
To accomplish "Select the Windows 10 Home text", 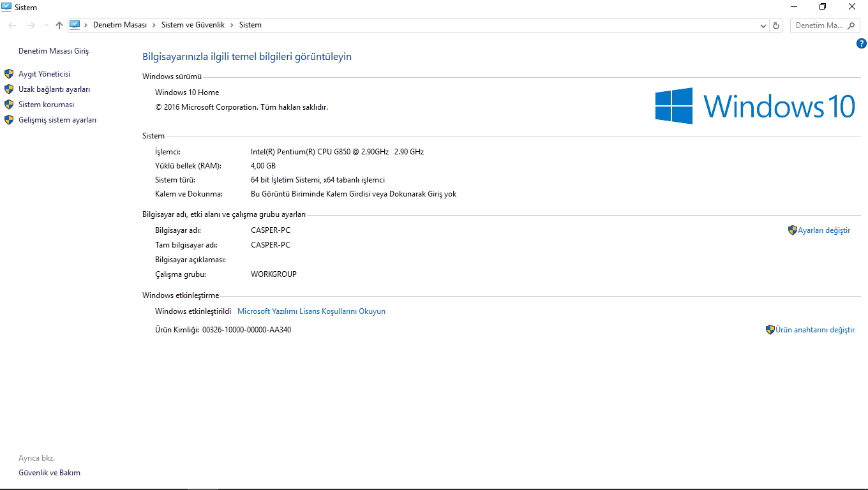I will pyautogui.click(x=187, y=93).
